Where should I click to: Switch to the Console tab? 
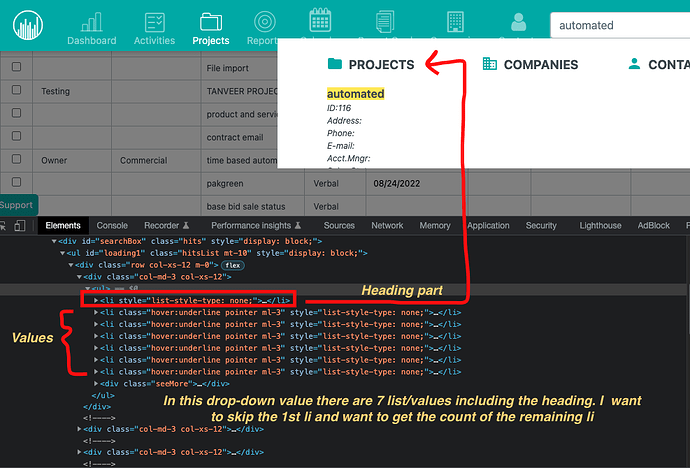(x=112, y=226)
